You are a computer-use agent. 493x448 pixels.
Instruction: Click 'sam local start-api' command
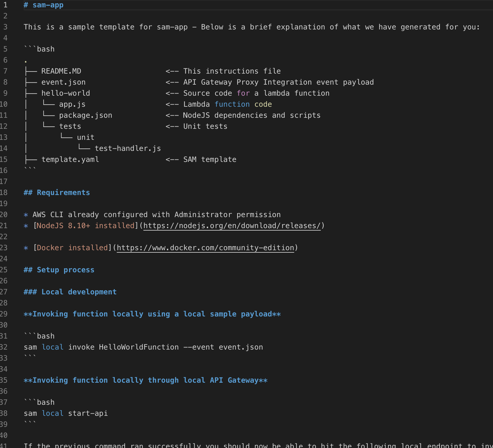pos(66,413)
